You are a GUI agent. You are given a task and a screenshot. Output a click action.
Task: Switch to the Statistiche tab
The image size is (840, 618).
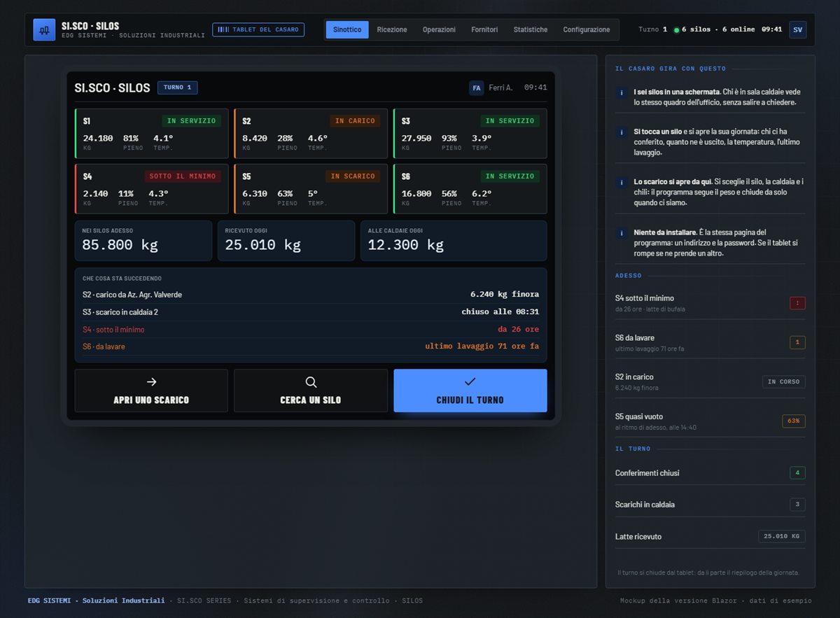(531, 29)
